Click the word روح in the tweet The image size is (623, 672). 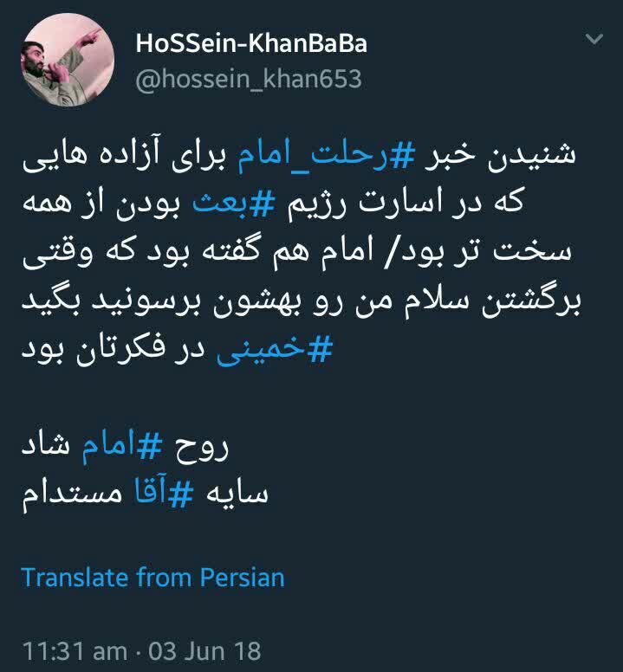(201, 448)
